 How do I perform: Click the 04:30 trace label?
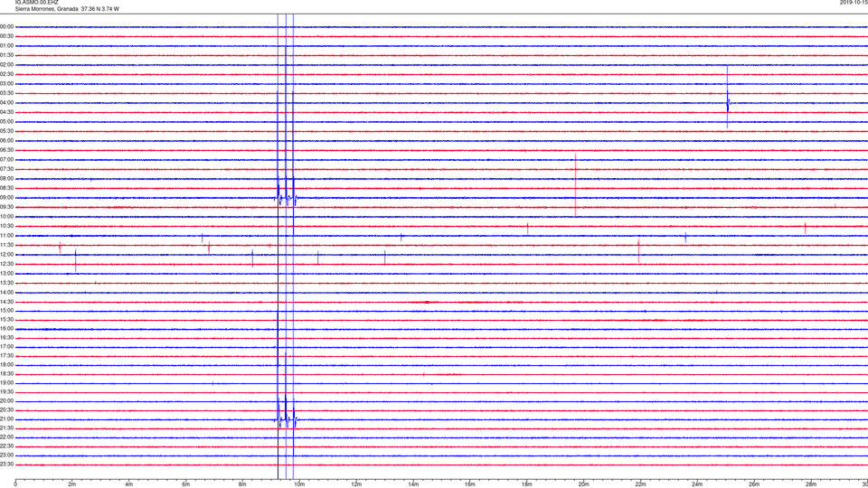click(x=6, y=112)
